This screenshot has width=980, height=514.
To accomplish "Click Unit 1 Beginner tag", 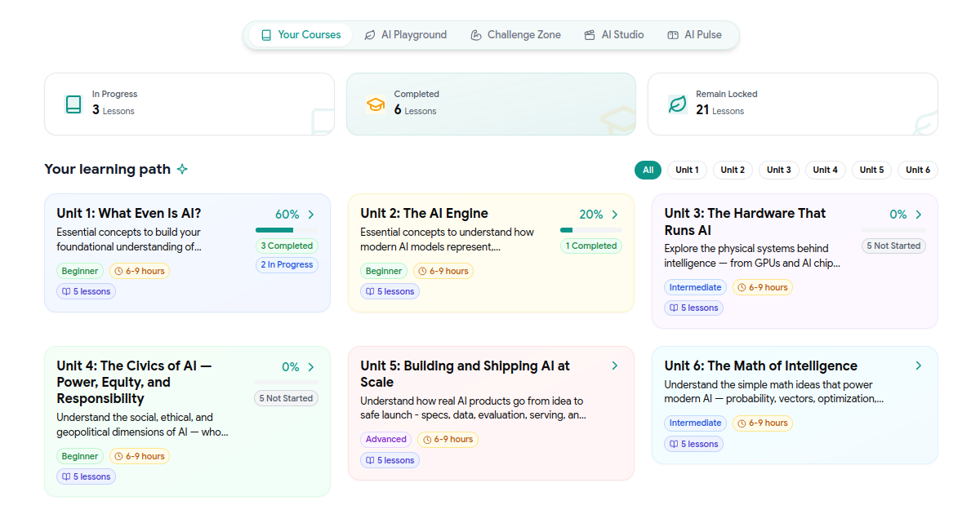I will click(80, 271).
